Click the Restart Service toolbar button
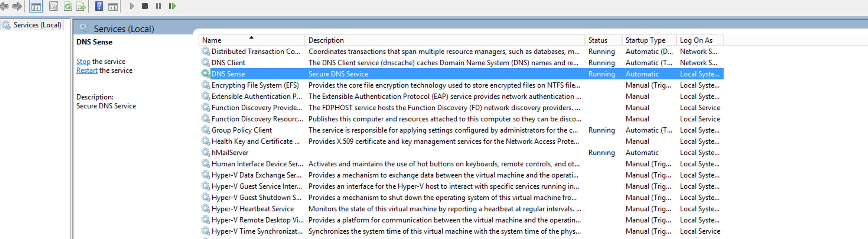868x239 pixels. [172, 6]
